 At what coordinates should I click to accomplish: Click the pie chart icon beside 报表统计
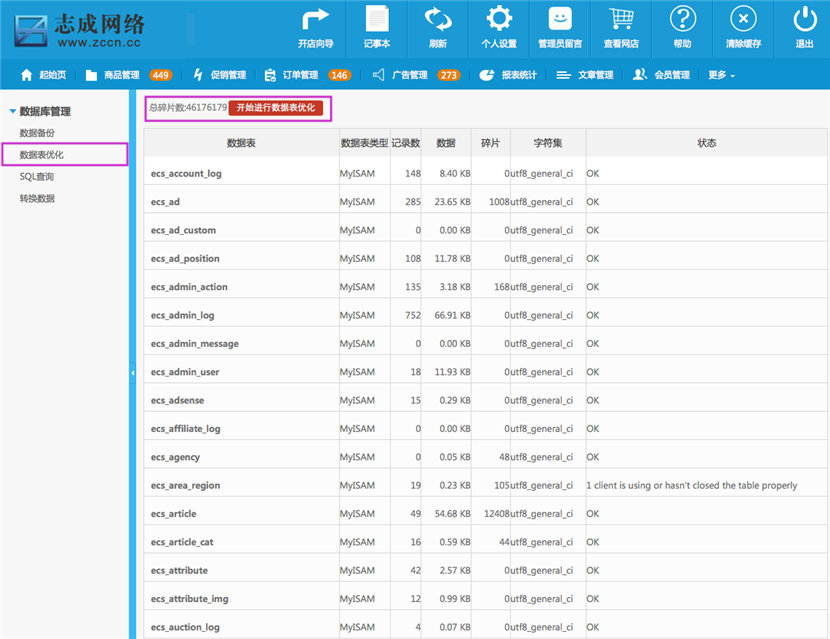486,75
